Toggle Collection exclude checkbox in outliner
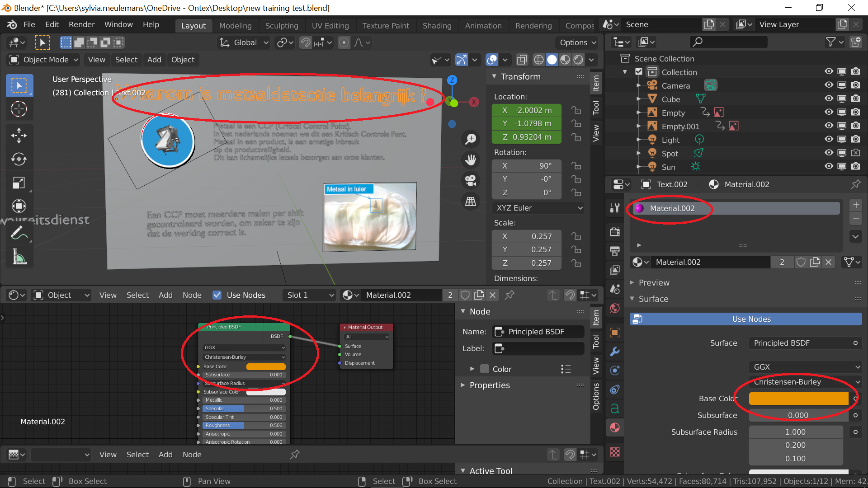The image size is (868, 488). pos(639,72)
